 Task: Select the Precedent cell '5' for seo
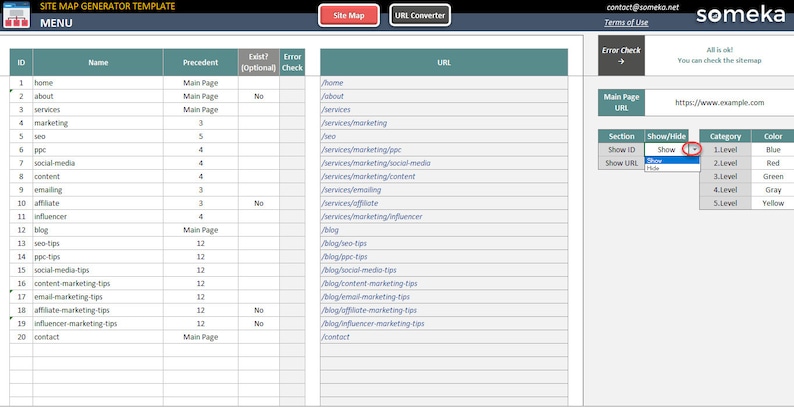click(201, 136)
